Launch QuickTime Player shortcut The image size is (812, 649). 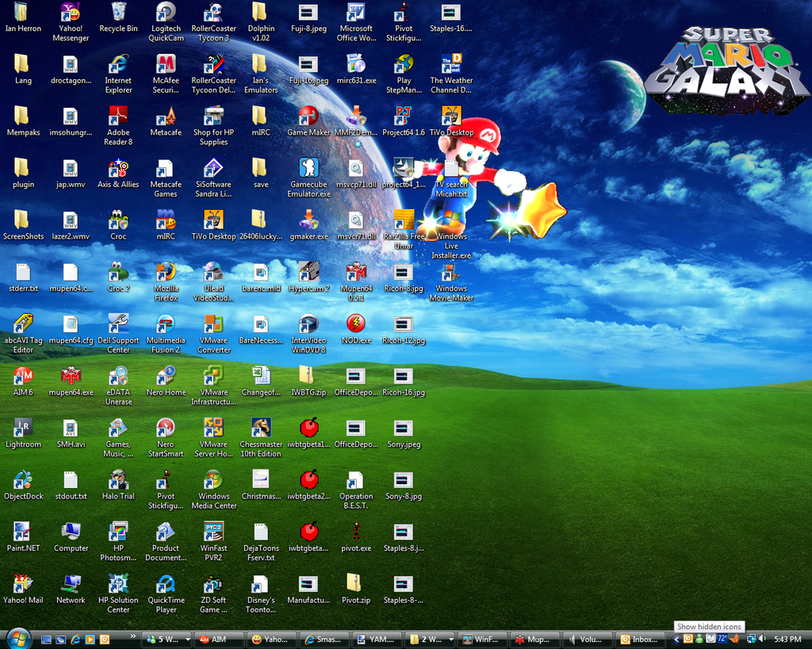point(166,594)
